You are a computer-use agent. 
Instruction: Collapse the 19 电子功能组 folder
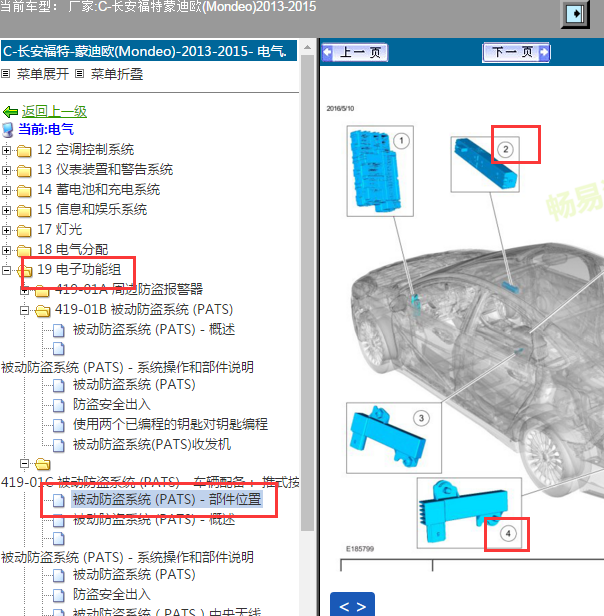click(6, 270)
